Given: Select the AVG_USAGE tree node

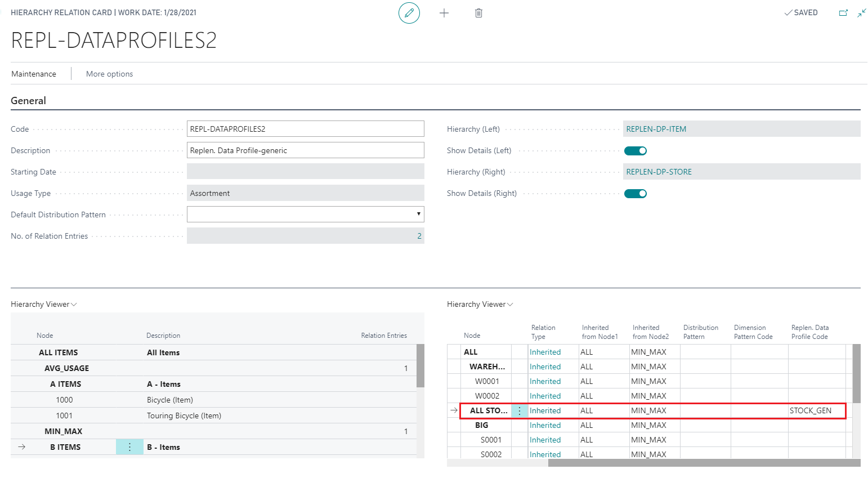Looking at the screenshot, I should pyautogui.click(x=66, y=368).
